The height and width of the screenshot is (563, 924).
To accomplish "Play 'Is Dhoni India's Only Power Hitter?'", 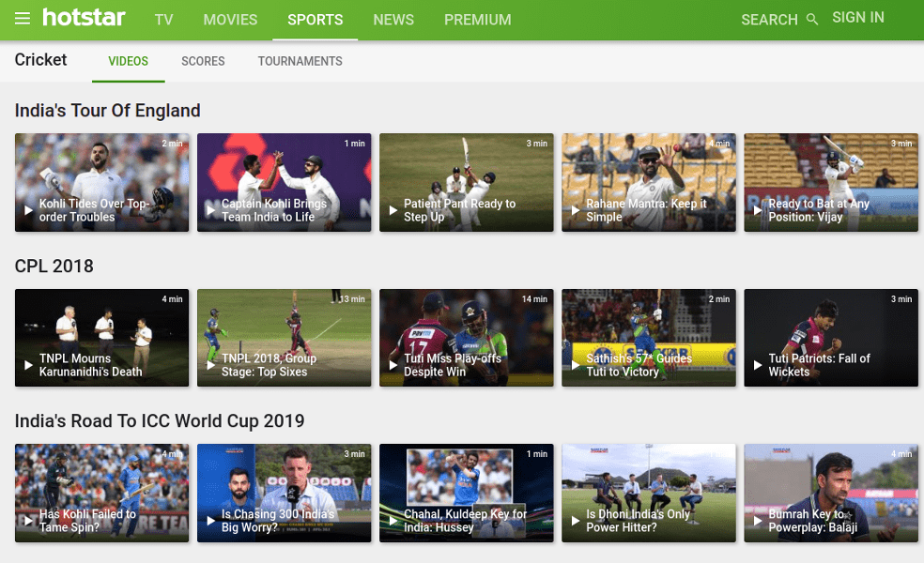I will click(649, 493).
